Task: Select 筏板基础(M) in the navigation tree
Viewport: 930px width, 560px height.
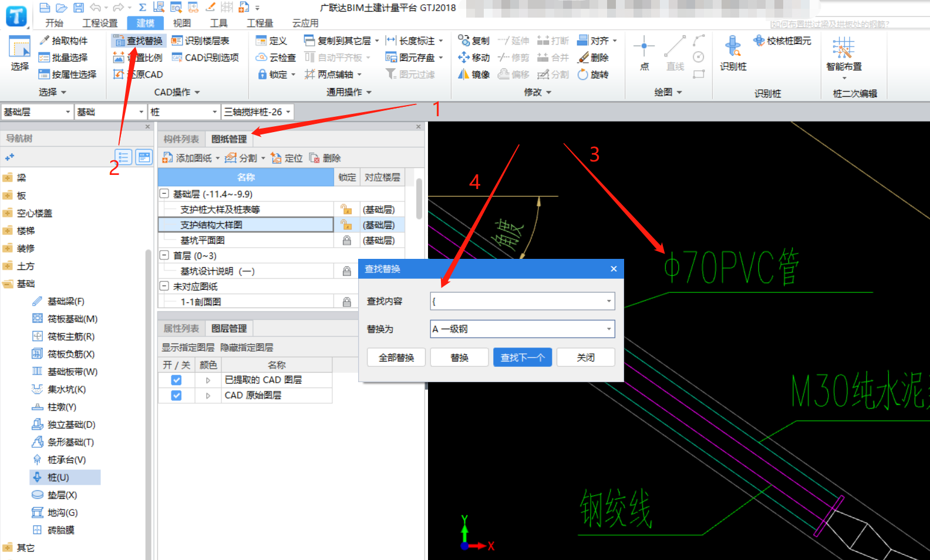Action: (65, 319)
